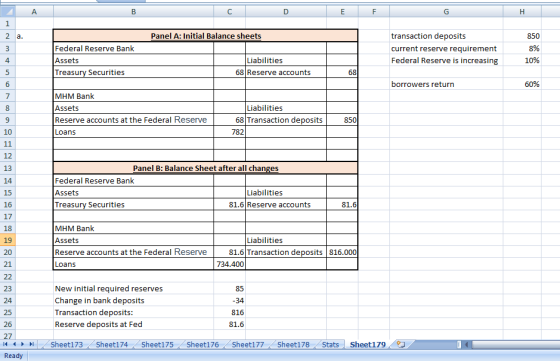The image size is (560, 361).
Task: Switch to Sheet174 tab
Action: pos(112,345)
